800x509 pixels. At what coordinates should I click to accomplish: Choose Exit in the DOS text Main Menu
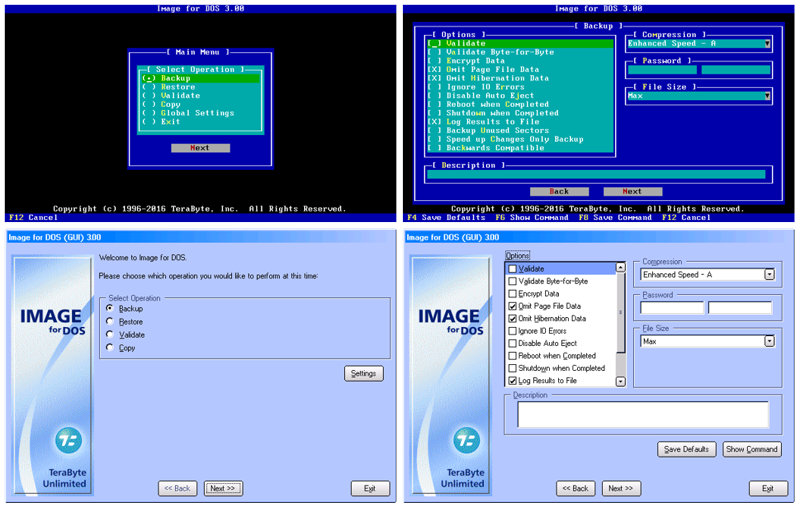pyautogui.click(x=200, y=121)
